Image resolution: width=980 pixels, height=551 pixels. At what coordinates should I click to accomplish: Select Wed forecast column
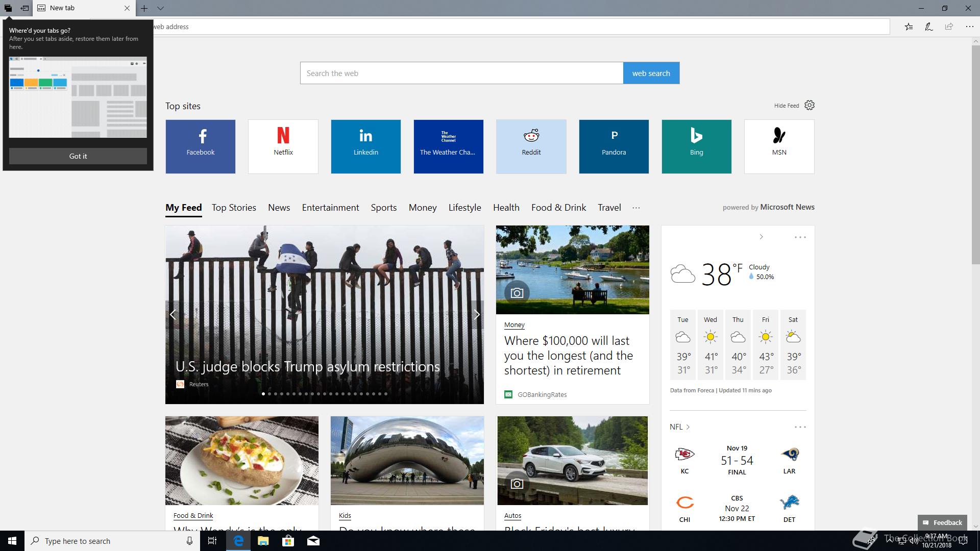[710, 345]
